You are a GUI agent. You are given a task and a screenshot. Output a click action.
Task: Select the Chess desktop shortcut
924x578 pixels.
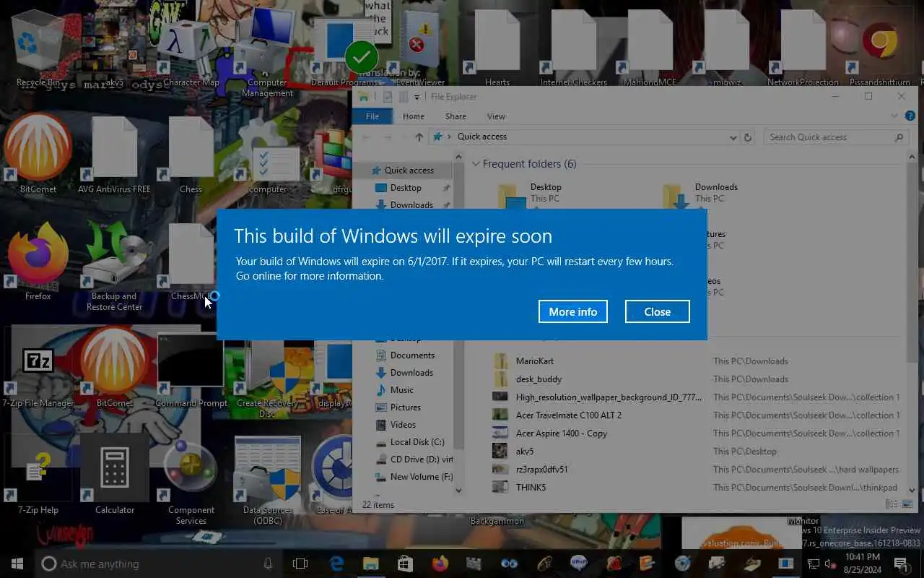(x=191, y=155)
